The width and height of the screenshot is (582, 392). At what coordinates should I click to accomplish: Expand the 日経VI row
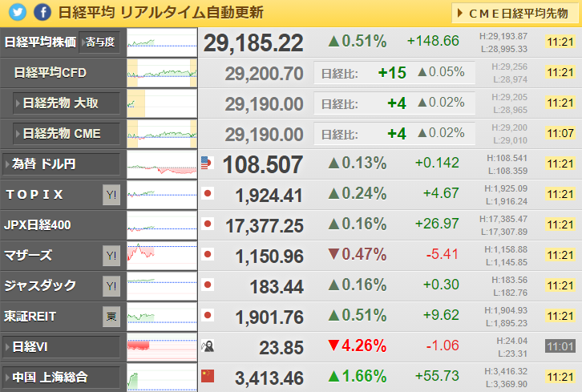point(61,347)
